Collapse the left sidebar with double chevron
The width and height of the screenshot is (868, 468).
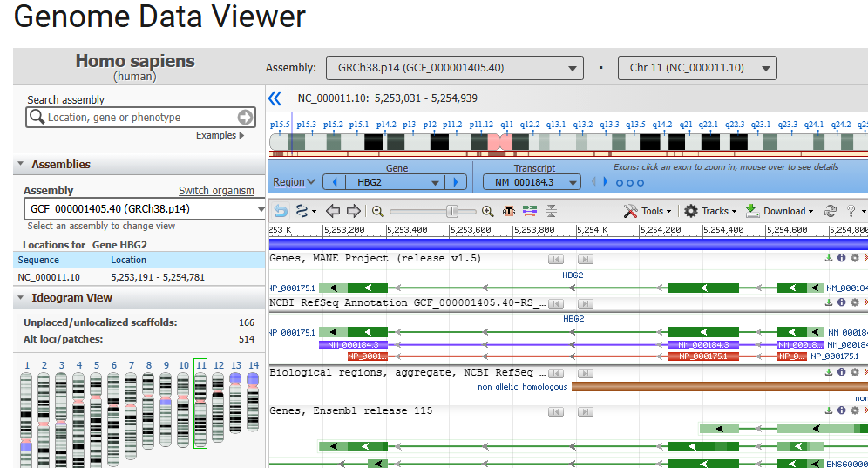(x=275, y=98)
